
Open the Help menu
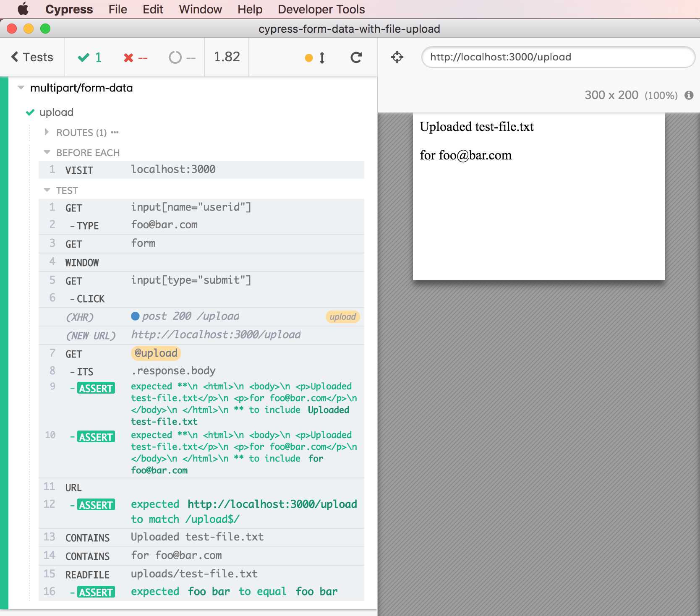250,9
